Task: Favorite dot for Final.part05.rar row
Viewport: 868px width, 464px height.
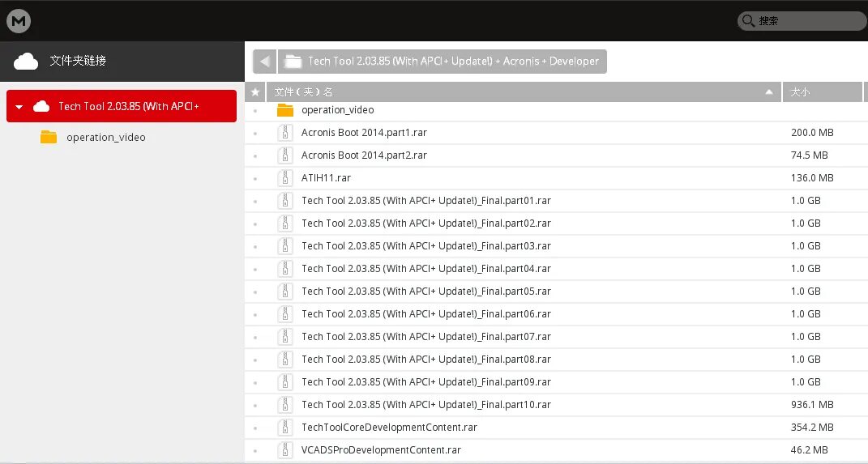Action: point(255,292)
